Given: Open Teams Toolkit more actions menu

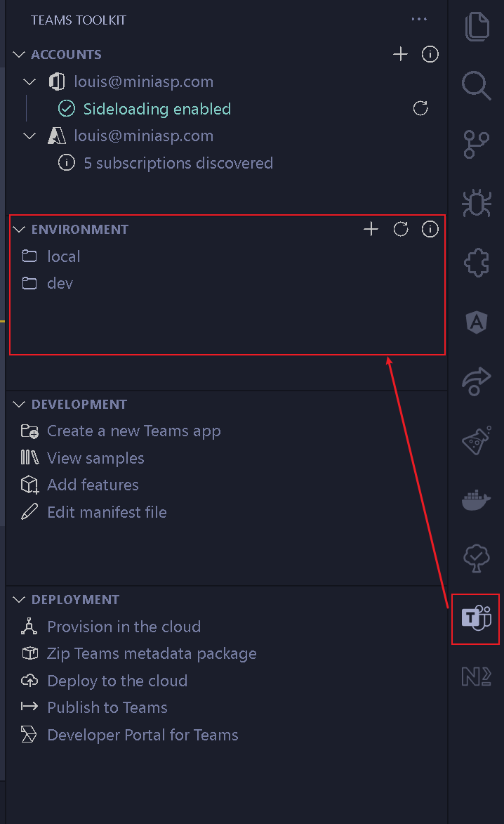Looking at the screenshot, I should coord(419,20).
